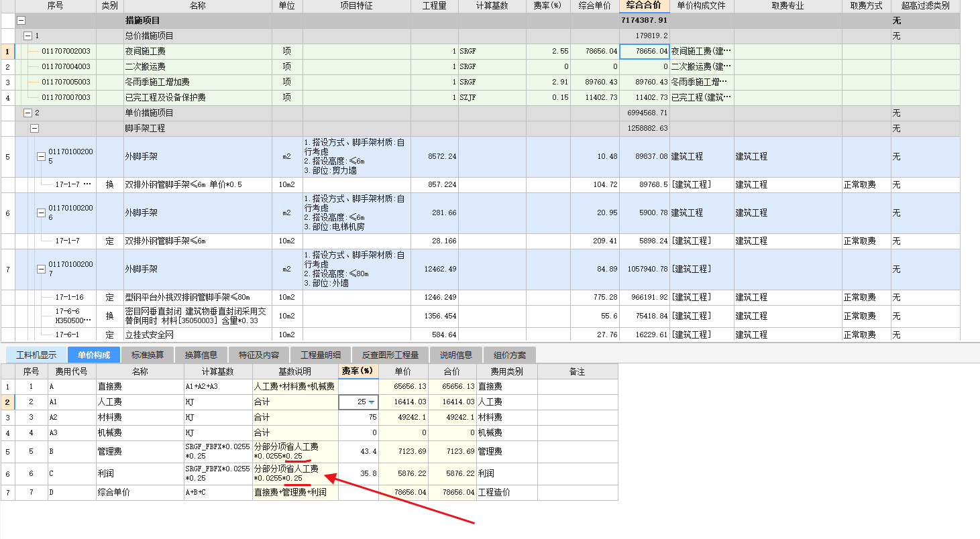This screenshot has width=980, height=539.
Task: Open the 反查图形工程量 tab
Action: point(390,355)
